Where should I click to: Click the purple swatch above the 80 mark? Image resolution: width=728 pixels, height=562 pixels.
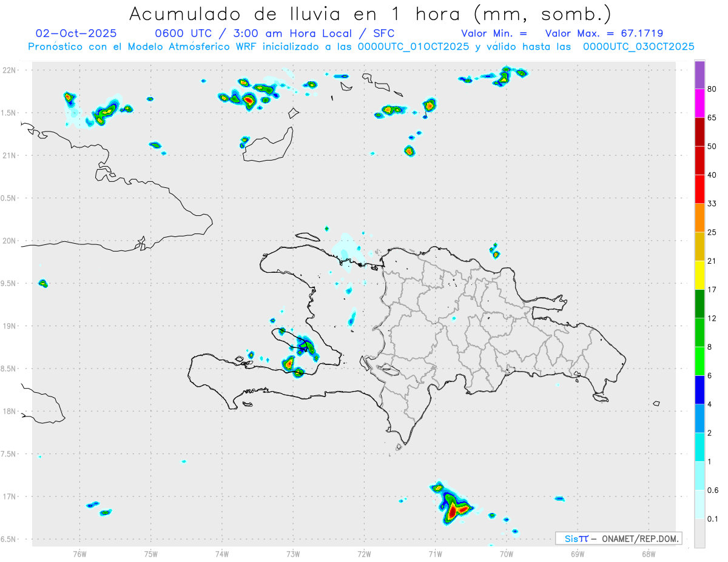point(699,75)
